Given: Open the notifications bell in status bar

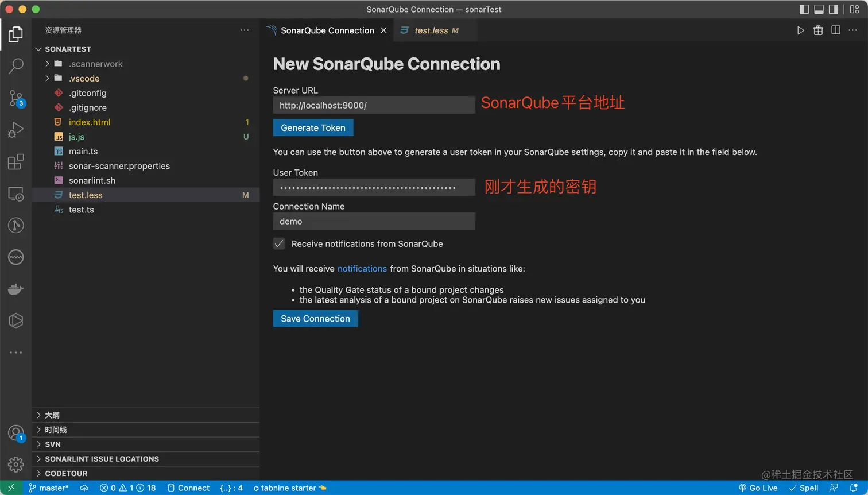Looking at the screenshot, I should [854, 488].
